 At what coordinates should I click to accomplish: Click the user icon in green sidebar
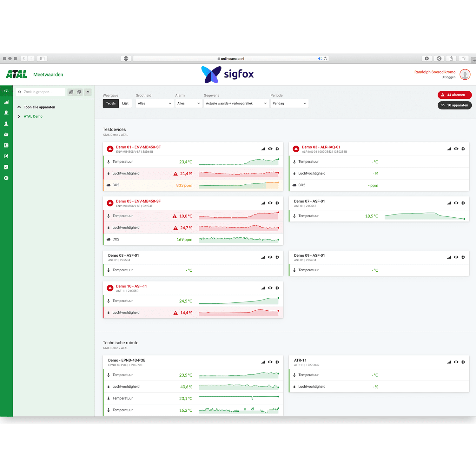click(x=6, y=124)
